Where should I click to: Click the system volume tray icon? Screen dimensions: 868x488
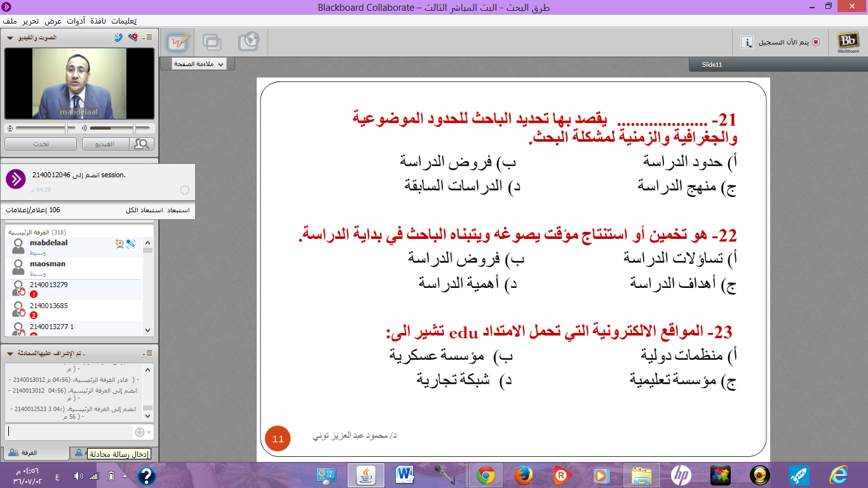click(78, 476)
